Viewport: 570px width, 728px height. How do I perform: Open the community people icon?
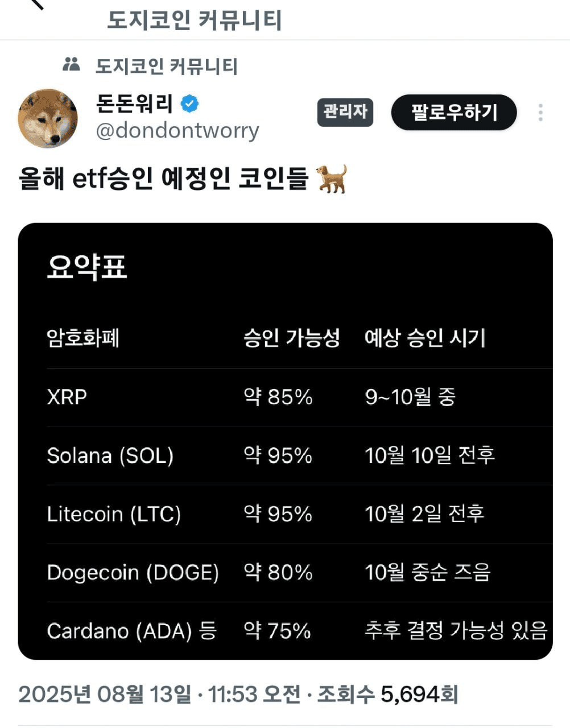coord(71,64)
